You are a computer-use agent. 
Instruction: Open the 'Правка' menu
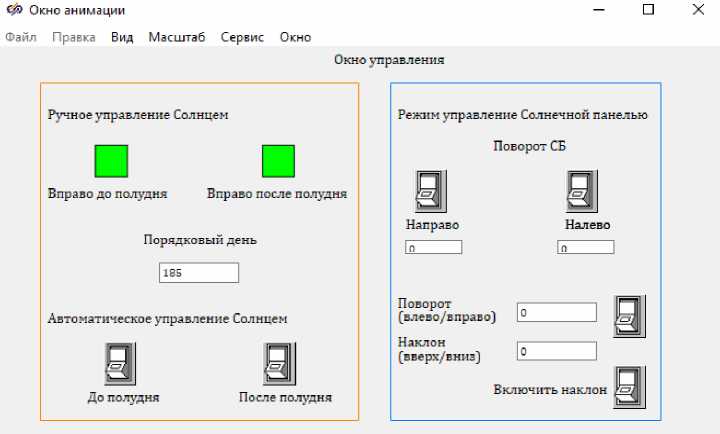74,37
